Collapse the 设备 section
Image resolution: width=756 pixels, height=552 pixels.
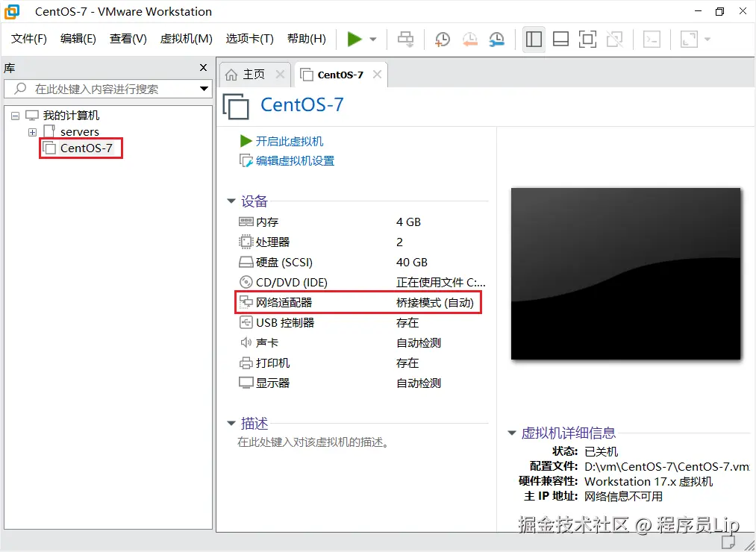pyautogui.click(x=231, y=201)
